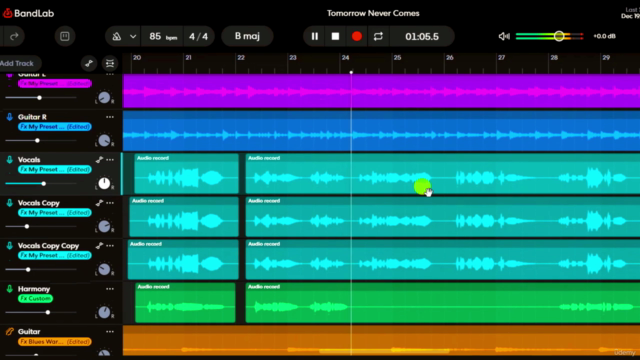This screenshot has width=640, height=360.
Task: Adjust Guitar R volume slider
Action: pyautogui.click(x=37, y=140)
